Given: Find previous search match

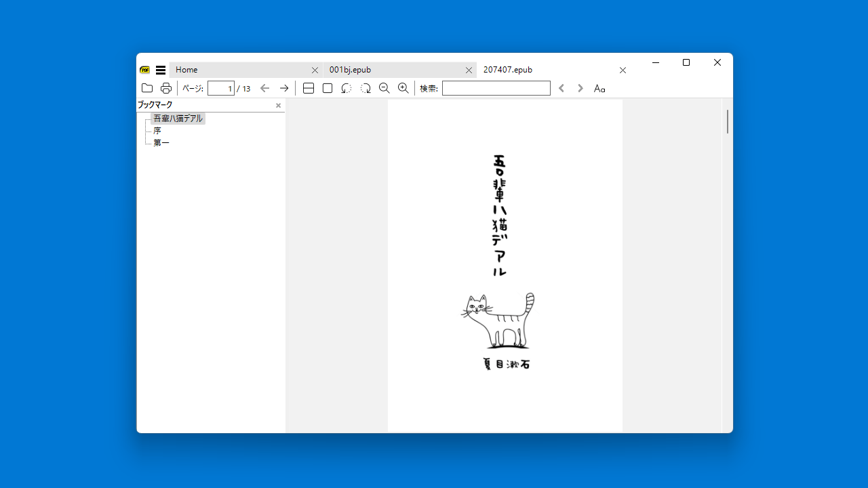Looking at the screenshot, I should 561,88.
